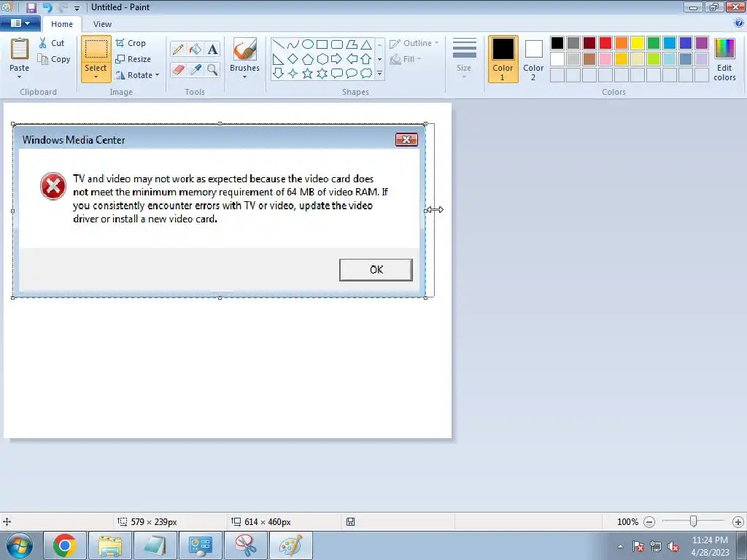
Task: Choose the Rounded rectangle shape
Action: click(x=337, y=44)
